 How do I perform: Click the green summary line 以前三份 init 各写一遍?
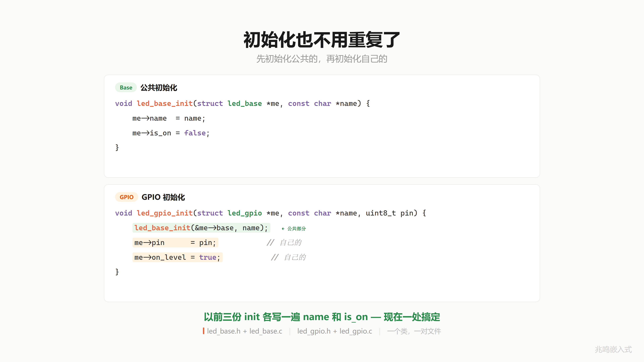coord(322,317)
